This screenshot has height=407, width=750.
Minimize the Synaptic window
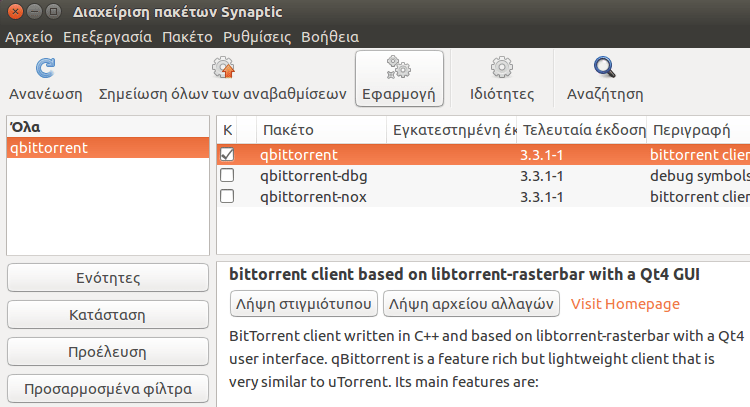tap(34, 11)
